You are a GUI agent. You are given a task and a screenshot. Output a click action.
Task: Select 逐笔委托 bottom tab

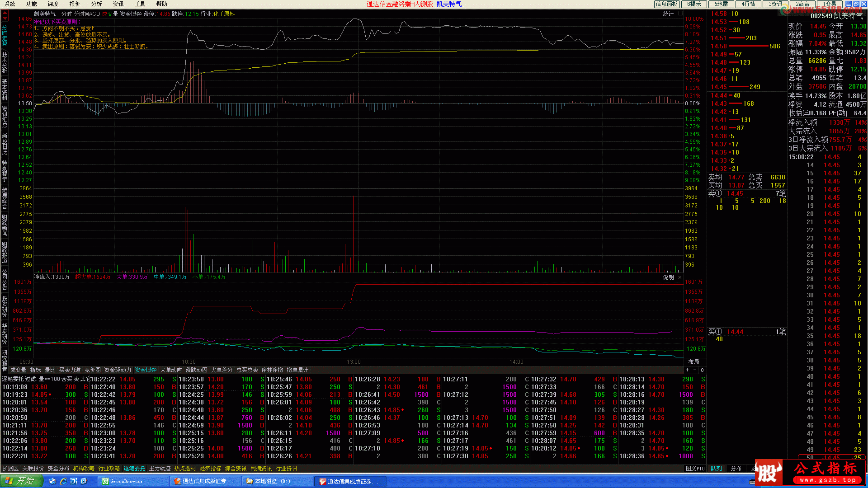pyautogui.click(x=134, y=469)
